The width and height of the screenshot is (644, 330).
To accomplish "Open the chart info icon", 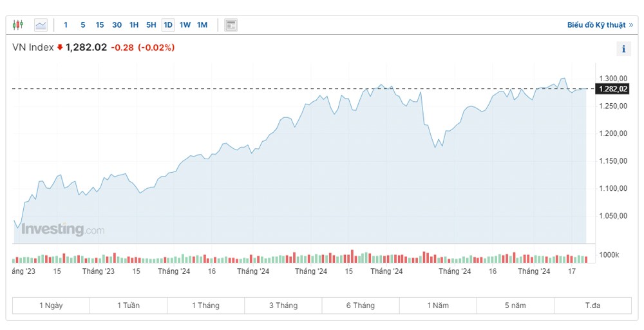I will click(623, 49).
